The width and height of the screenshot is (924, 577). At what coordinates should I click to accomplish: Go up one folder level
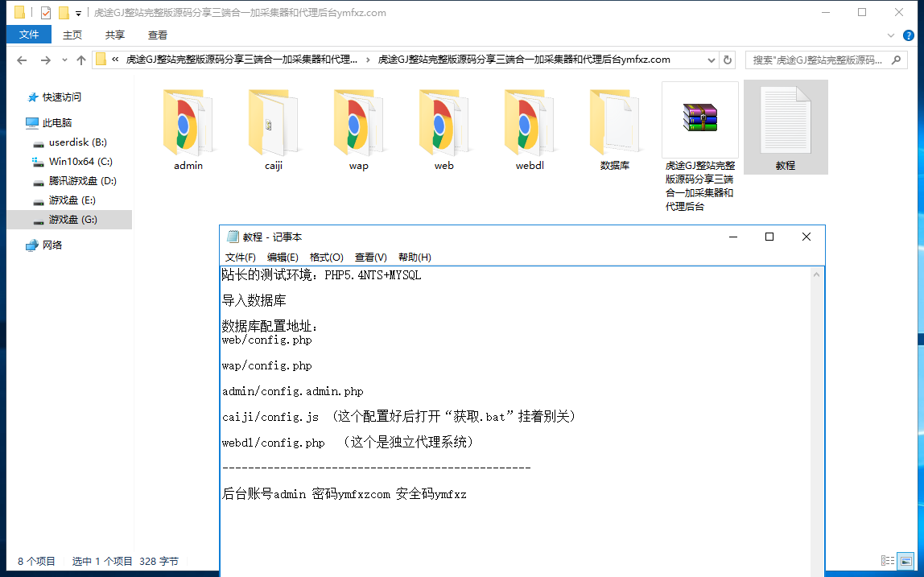80,60
